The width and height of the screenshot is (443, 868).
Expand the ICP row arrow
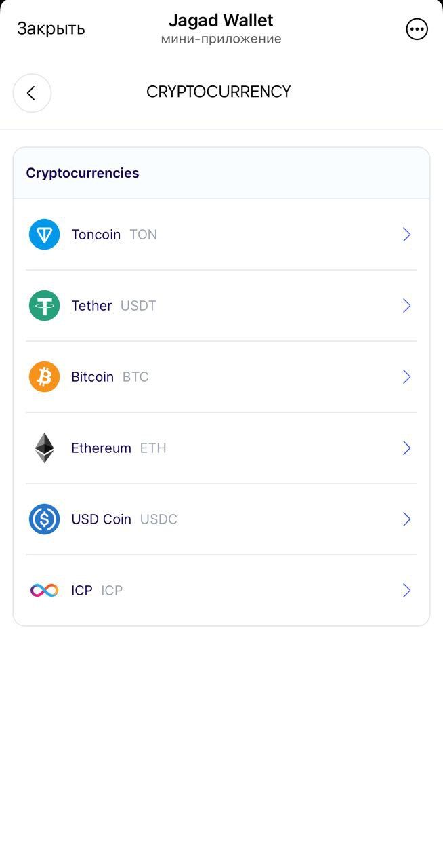click(407, 590)
